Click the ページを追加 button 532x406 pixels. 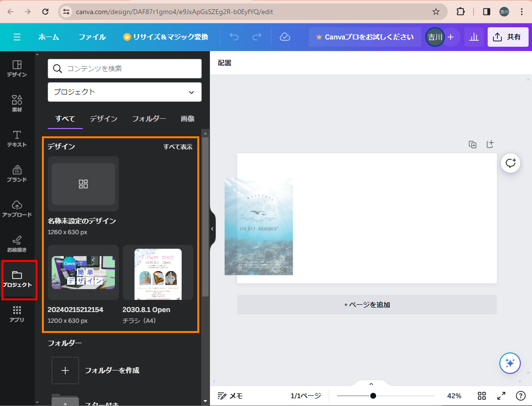pos(367,305)
